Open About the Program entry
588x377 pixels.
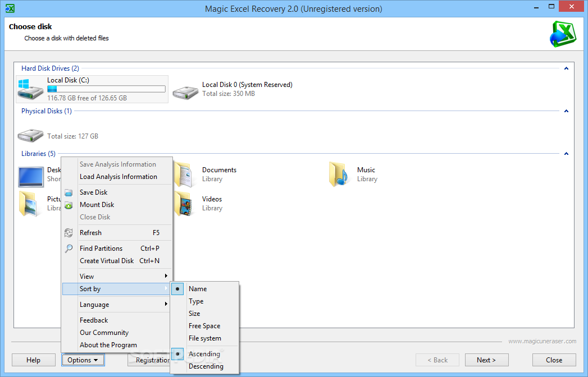pos(117,345)
